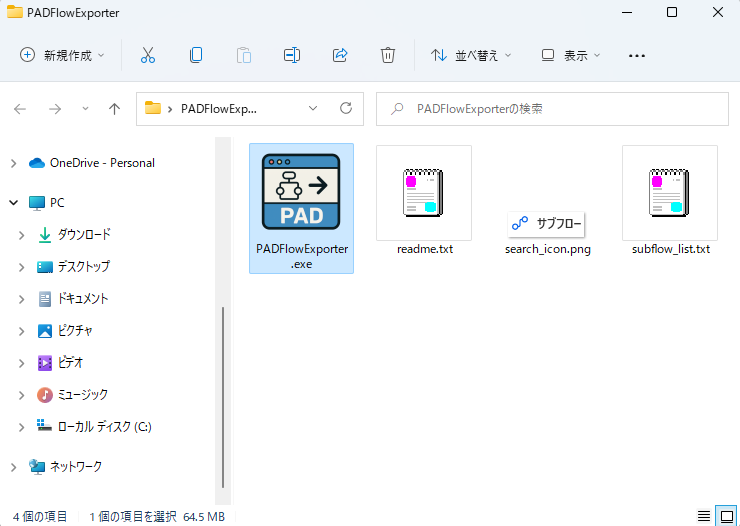Click the ピクチャ pictures icon
This screenshot has width=740, height=526.
click(x=45, y=331)
